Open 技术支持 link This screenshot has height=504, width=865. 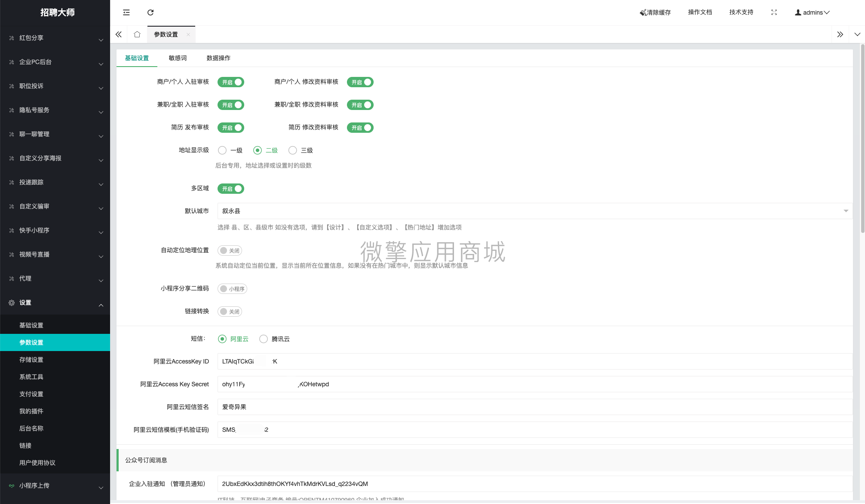coord(741,12)
